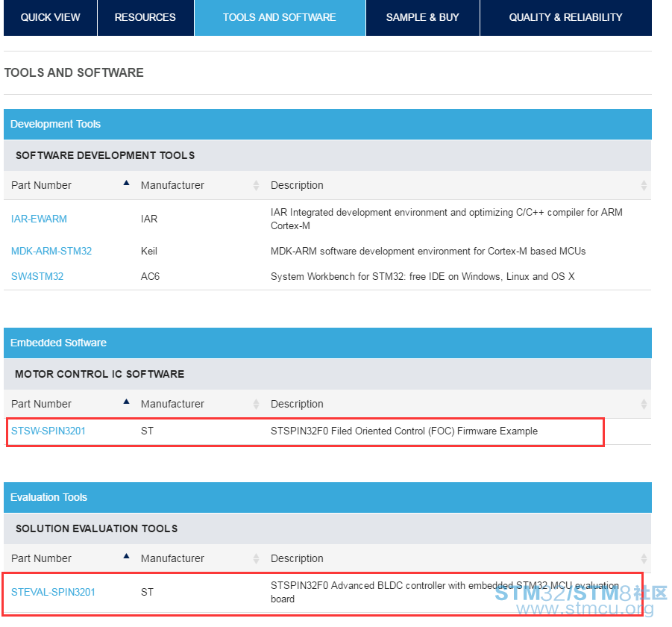This screenshot has height=627, width=672.
Task: Click ST manufacturer in STSW-SPIN3201 row
Action: (147, 431)
